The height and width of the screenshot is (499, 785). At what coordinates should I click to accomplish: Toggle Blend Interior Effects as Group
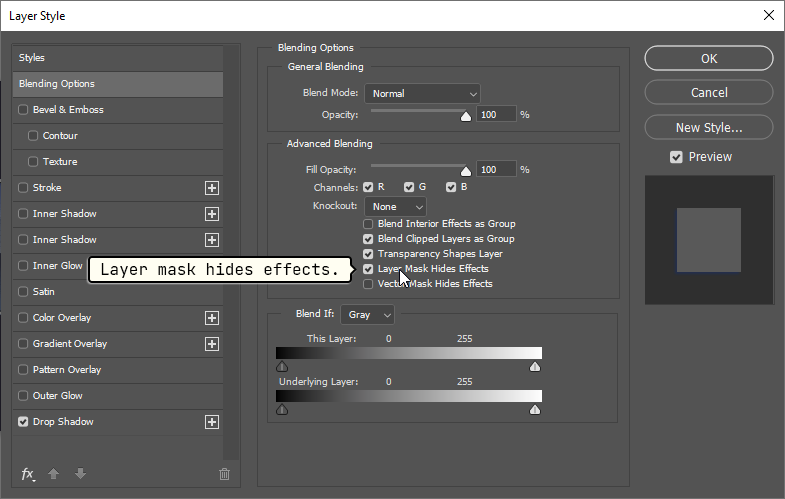coord(369,224)
